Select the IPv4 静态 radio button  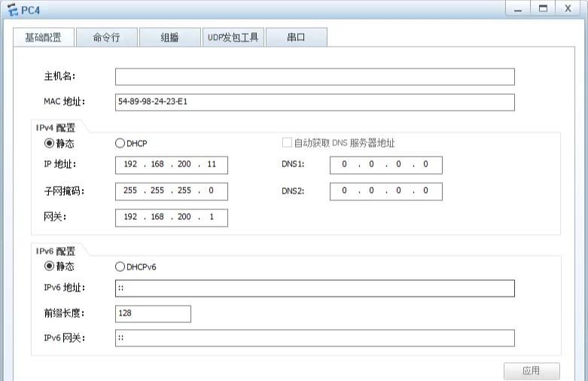[x=50, y=143]
